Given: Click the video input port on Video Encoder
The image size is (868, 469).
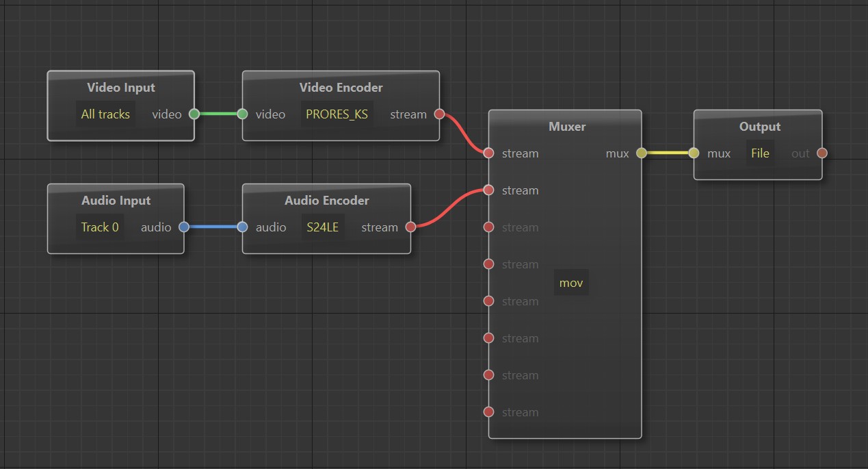Looking at the screenshot, I should 242,114.
